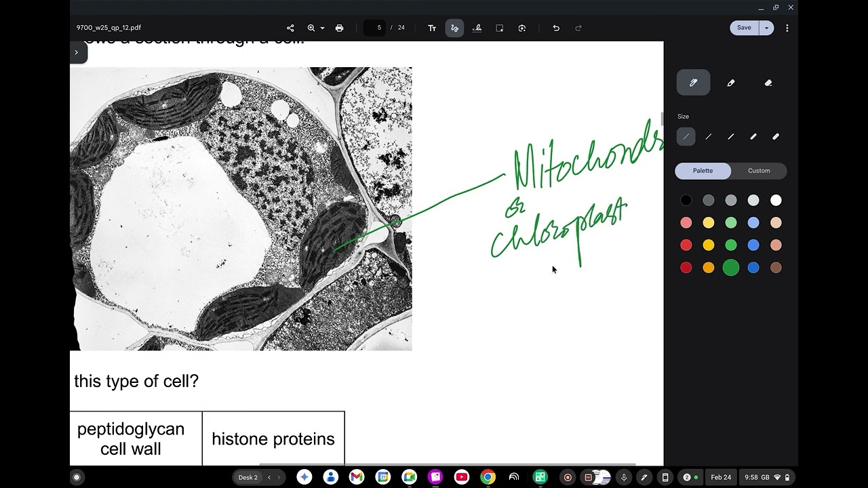
Task: Print the PDF document
Action: click(339, 28)
